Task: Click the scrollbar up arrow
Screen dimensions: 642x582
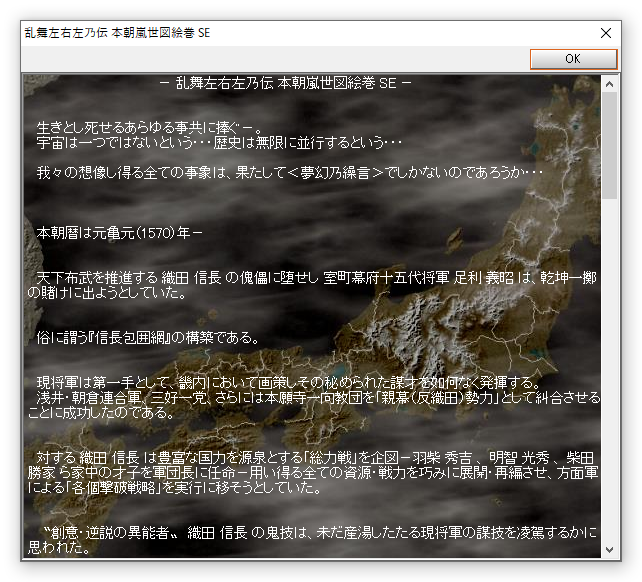Action: click(610, 82)
